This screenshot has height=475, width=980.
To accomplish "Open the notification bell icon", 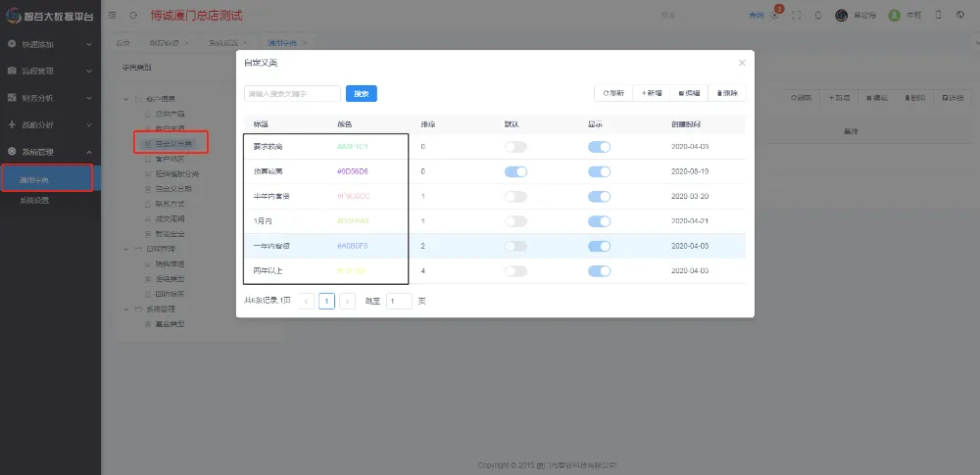I will click(x=816, y=15).
